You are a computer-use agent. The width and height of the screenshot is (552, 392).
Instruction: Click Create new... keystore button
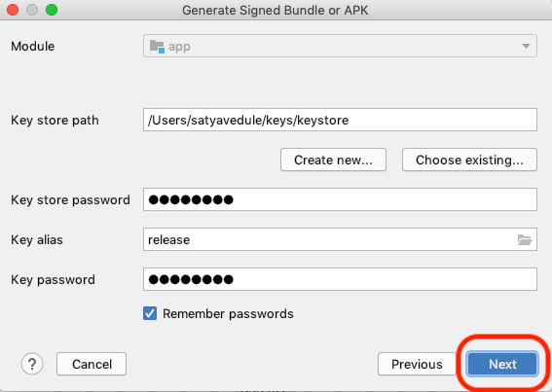pos(333,160)
